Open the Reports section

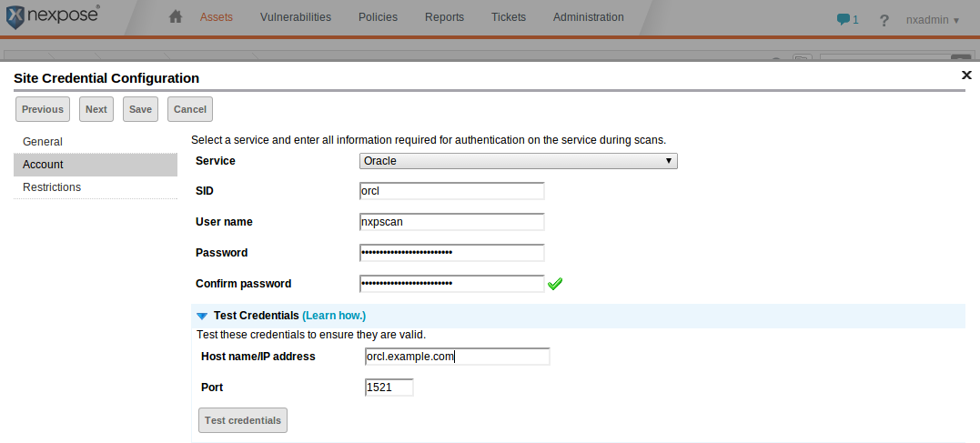[444, 17]
